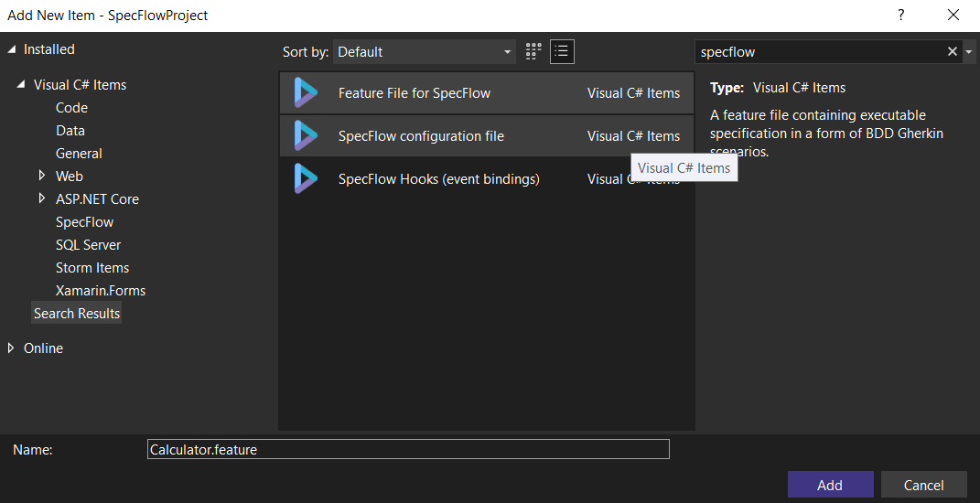Click the Cancel button

pyautogui.click(x=924, y=485)
